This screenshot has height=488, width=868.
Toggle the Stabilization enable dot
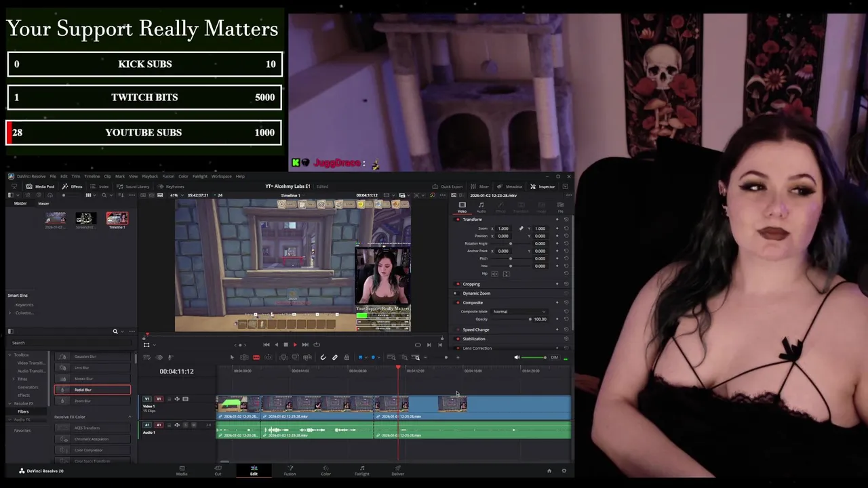[458, 339]
